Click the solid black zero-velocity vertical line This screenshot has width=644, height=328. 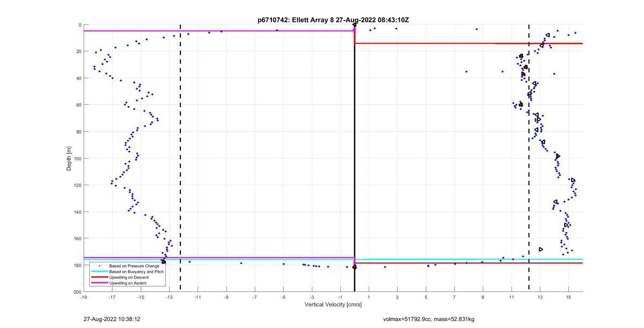[355, 158]
